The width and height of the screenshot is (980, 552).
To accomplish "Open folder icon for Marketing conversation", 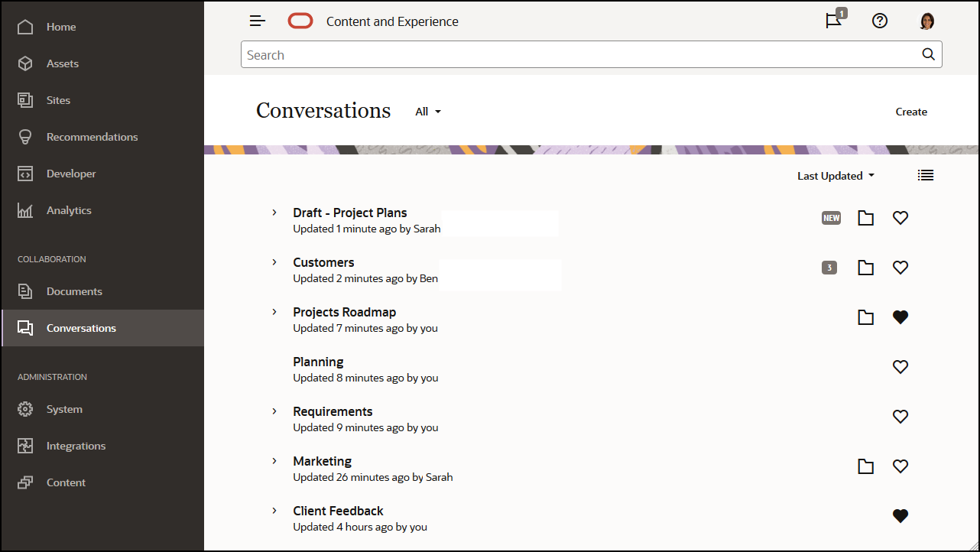I will [x=865, y=466].
